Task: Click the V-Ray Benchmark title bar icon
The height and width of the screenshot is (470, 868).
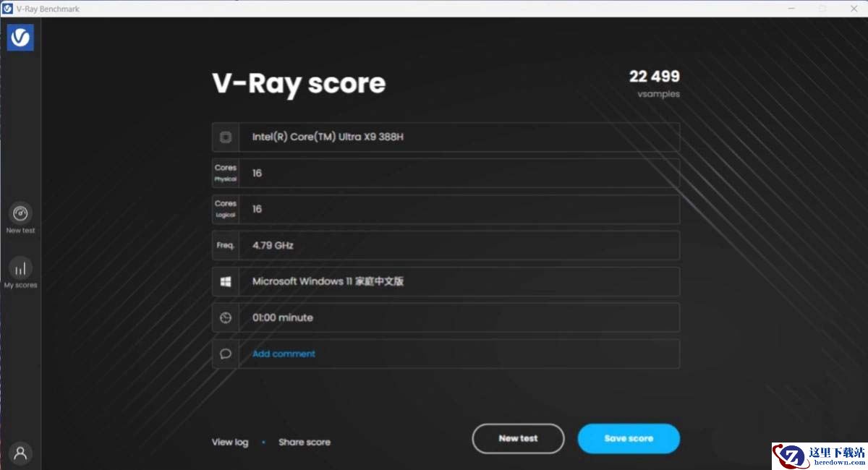Action: coord(8,9)
